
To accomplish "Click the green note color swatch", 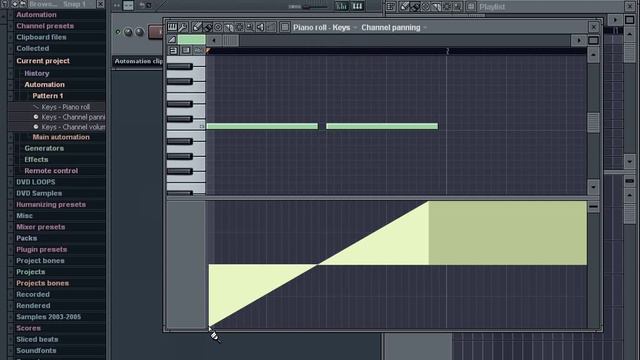I will pos(191,40).
